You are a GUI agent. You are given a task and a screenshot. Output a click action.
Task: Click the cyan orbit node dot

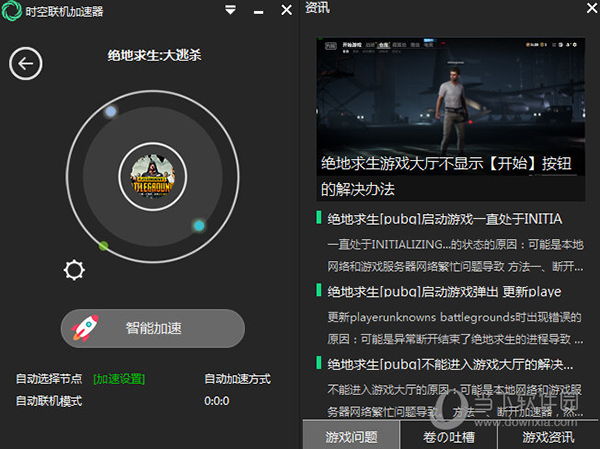click(198, 225)
